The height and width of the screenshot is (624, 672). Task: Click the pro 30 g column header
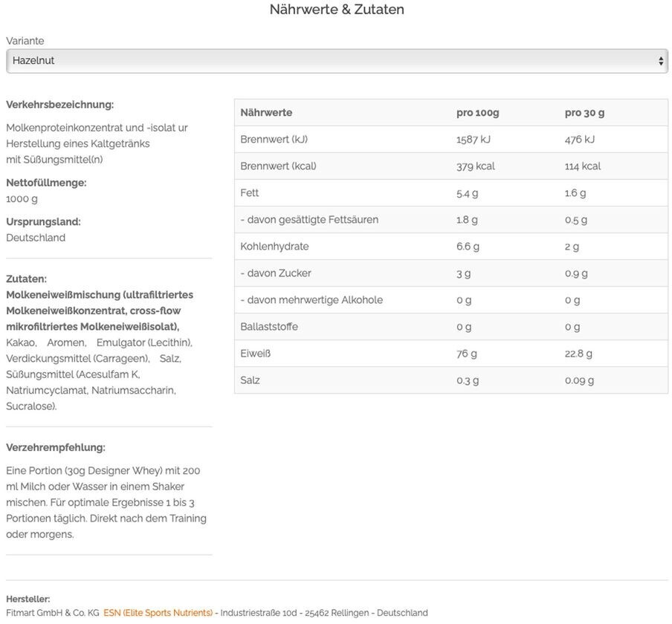(x=584, y=113)
